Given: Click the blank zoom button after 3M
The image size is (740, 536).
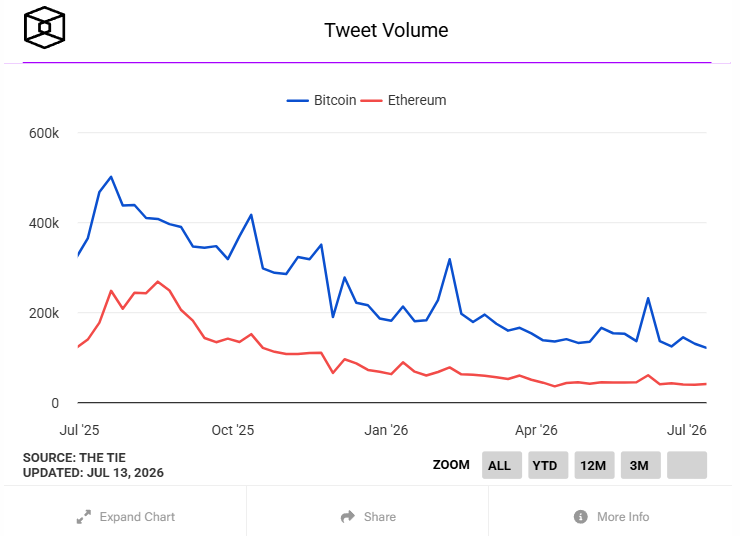Looking at the screenshot, I should pyautogui.click(x=687, y=465).
